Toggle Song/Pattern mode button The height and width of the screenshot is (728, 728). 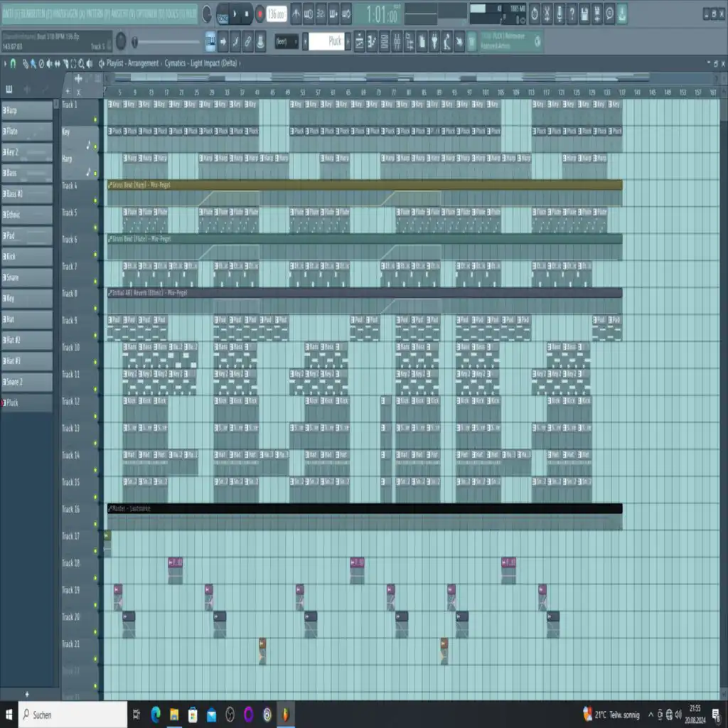[x=223, y=14]
